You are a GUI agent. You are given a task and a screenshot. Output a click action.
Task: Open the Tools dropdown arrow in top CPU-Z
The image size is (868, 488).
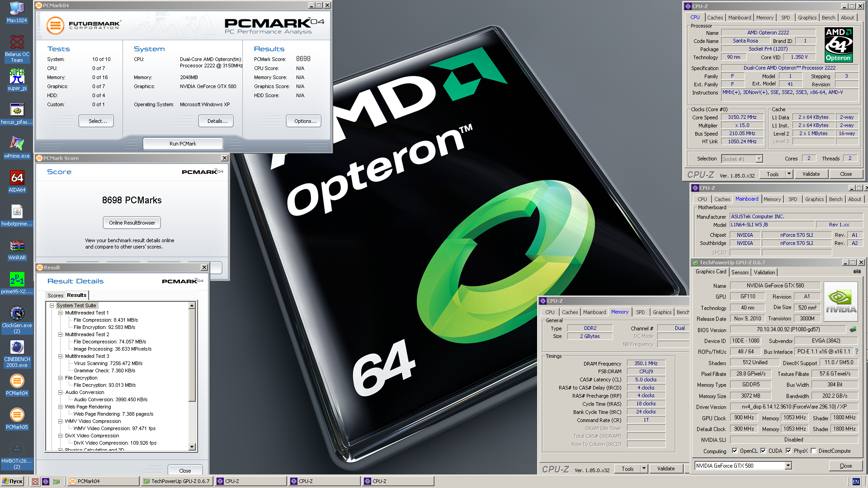click(x=789, y=174)
